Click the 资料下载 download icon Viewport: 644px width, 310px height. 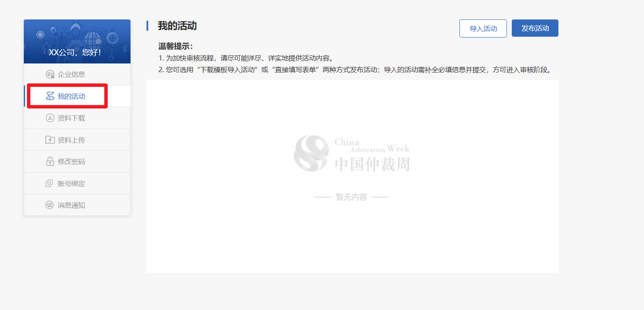50,118
